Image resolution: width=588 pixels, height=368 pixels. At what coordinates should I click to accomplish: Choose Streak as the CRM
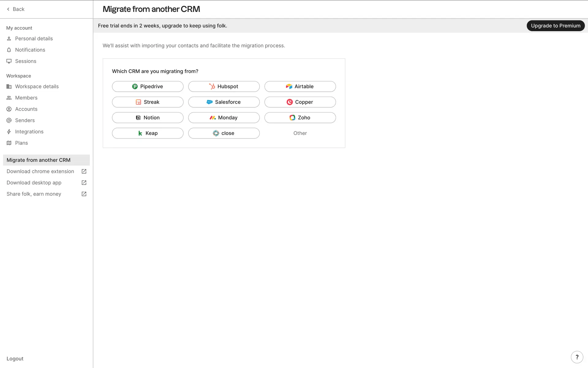(148, 102)
